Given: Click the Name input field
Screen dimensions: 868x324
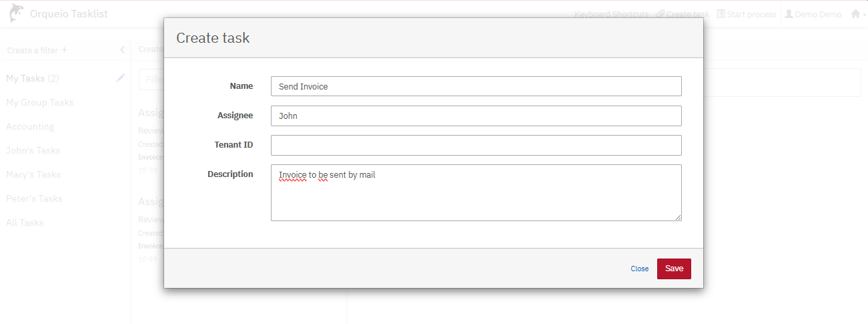Looking at the screenshot, I should [476, 86].
